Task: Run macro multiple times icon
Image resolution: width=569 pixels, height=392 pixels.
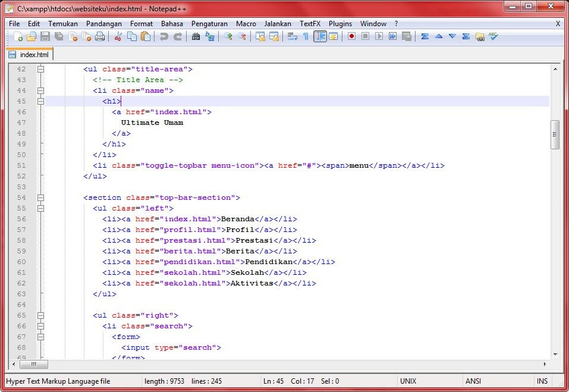Action: [392, 36]
